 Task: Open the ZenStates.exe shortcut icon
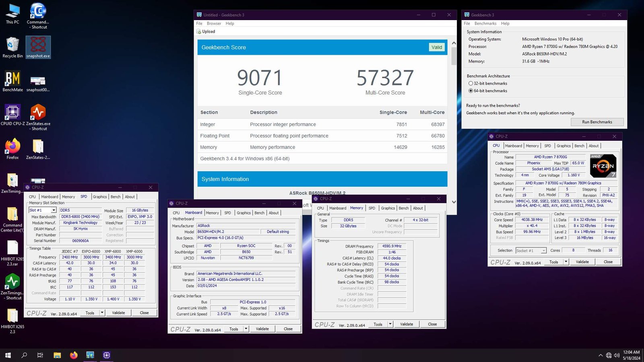38,113
